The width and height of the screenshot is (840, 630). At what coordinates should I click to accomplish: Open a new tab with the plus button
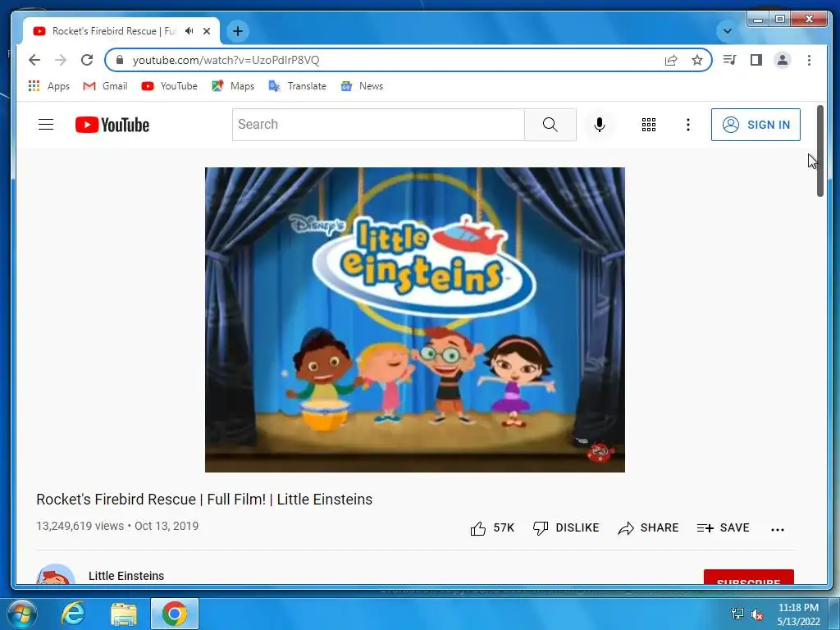238,31
